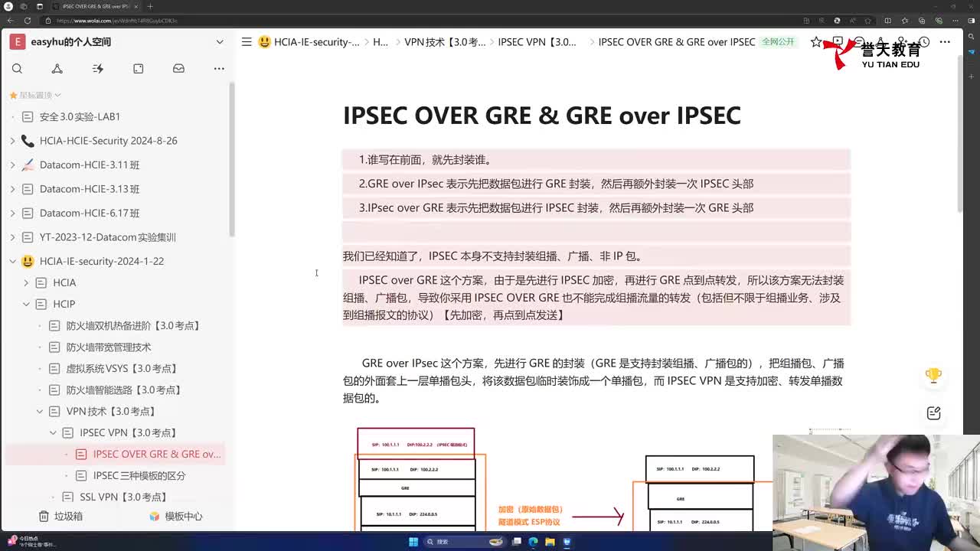Viewport: 980px width, 551px height.
Task: Click the IPSEC OVER GRE & GRE over IPSEC heading
Action: (541, 115)
